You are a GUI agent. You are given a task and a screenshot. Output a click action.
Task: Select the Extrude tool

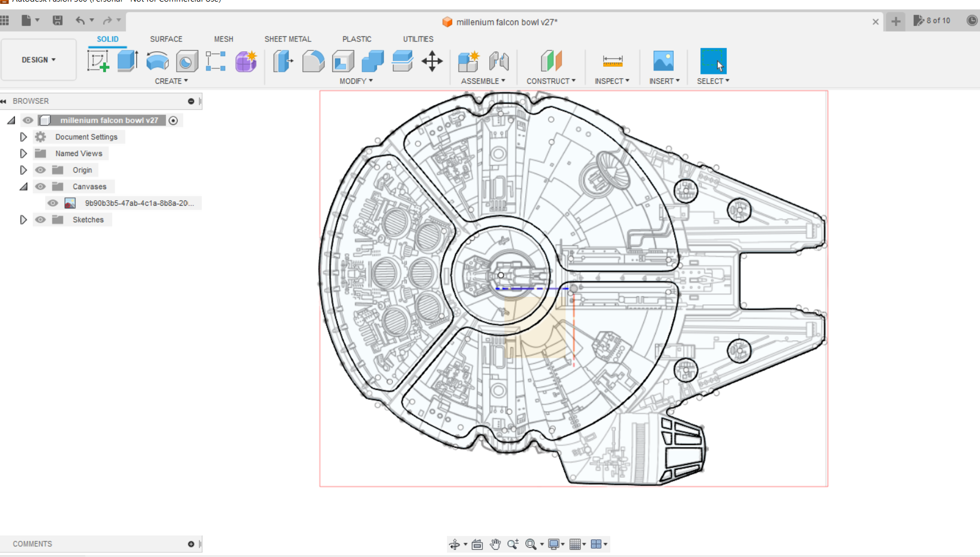point(127,61)
